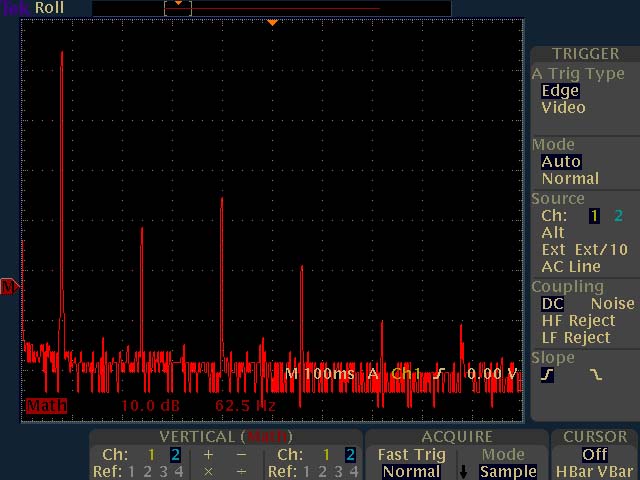
Task: Choose the divide math operator
Action: tap(241, 471)
